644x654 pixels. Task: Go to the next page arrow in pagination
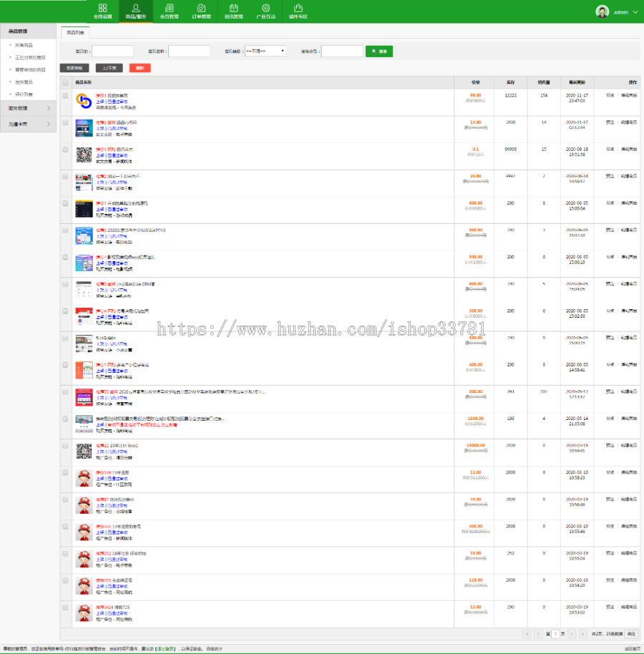coord(572,634)
